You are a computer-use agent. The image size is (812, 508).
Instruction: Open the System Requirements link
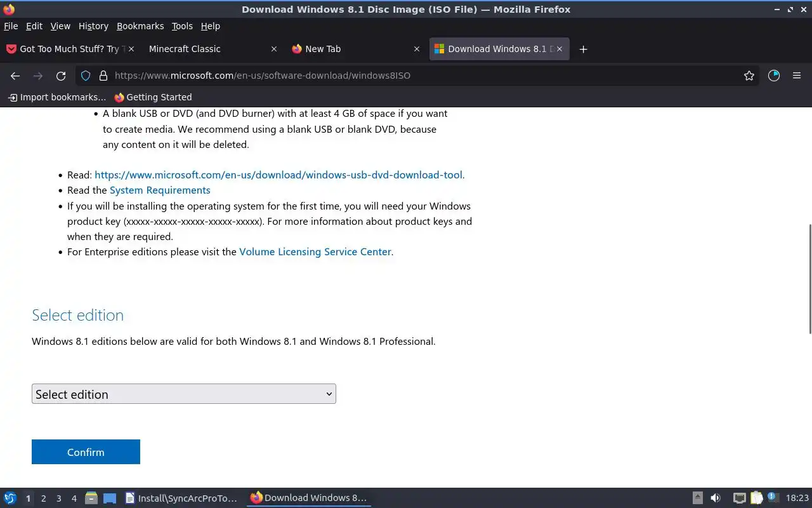160,190
